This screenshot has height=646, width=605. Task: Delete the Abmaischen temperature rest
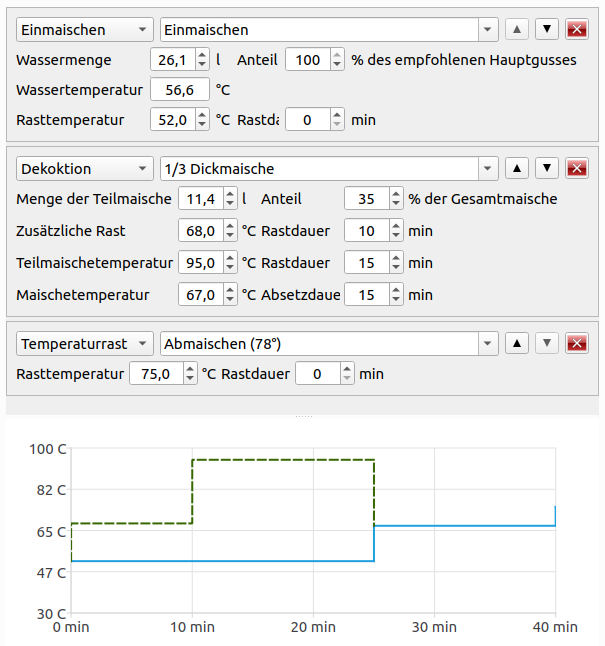[x=576, y=344]
